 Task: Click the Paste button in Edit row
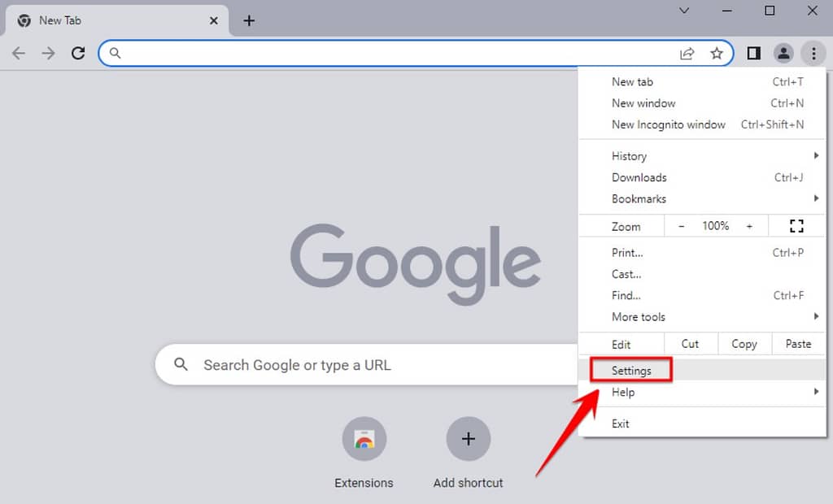[799, 344]
